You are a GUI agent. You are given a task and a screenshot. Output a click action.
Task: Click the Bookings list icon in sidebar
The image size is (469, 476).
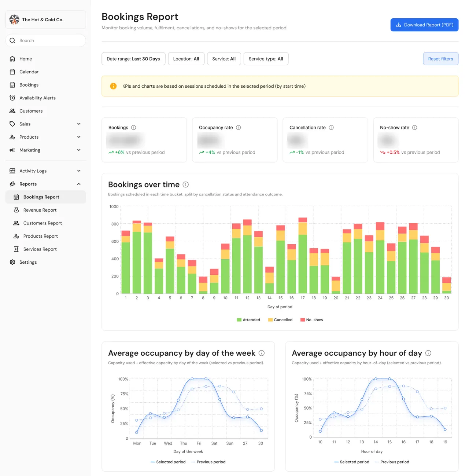pyautogui.click(x=12, y=85)
